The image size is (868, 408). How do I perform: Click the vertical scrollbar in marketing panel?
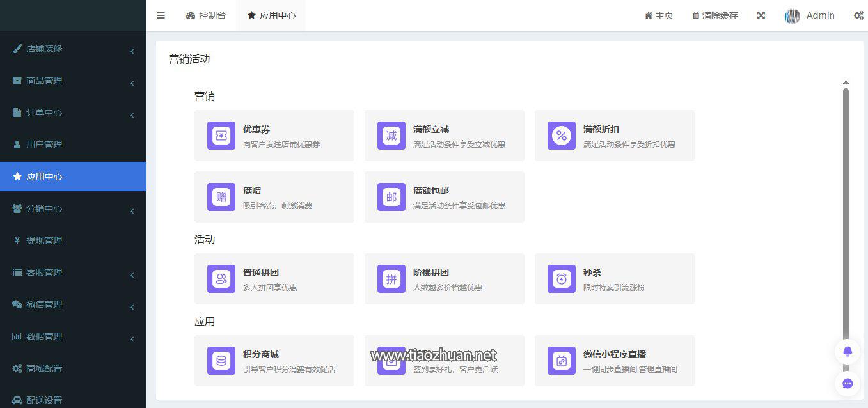tap(846, 211)
